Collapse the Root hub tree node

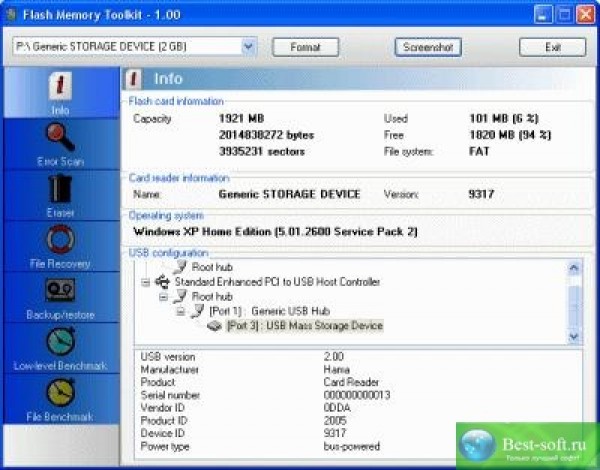(x=164, y=297)
